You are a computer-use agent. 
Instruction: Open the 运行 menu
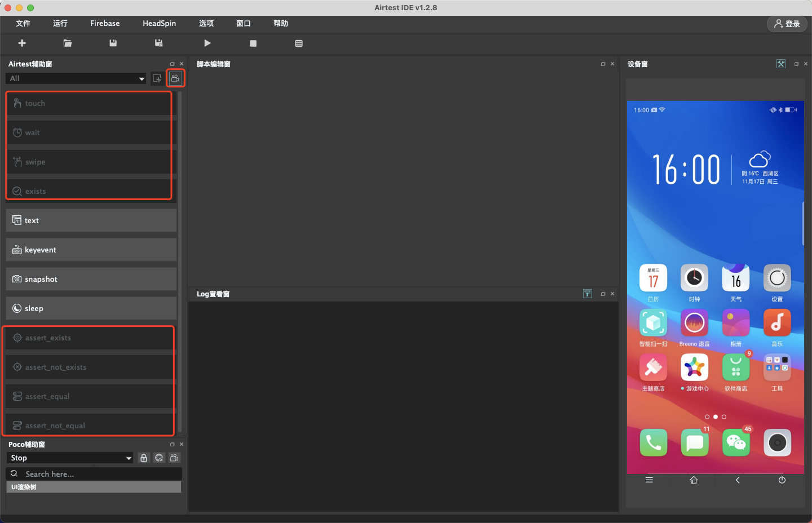tap(60, 23)
